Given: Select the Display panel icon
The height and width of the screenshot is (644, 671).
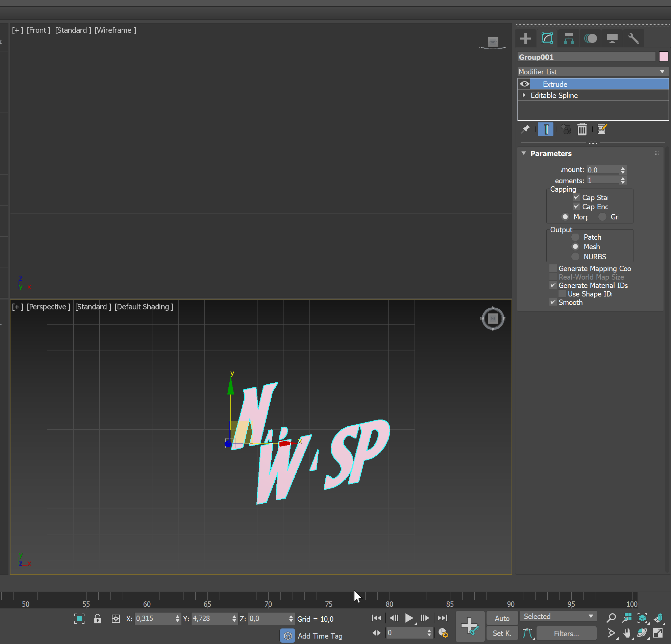Looking at the screenshot, I should pyautogui.click(x=612, y=38).
